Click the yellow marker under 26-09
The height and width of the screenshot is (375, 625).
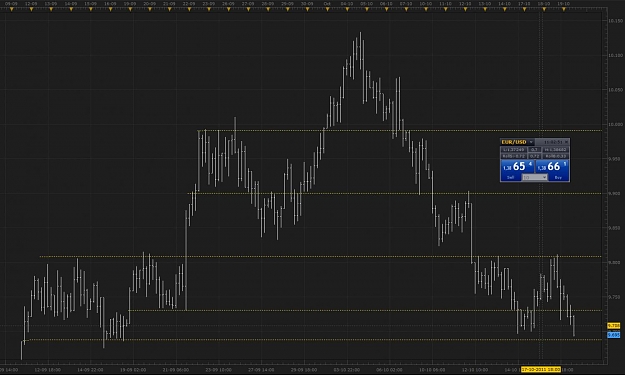point(228,9)
